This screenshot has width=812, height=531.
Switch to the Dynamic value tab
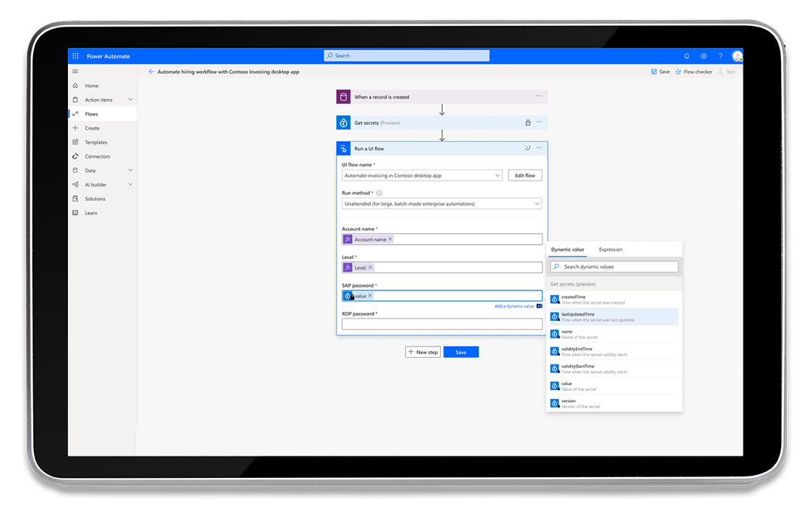click(568, 249)
